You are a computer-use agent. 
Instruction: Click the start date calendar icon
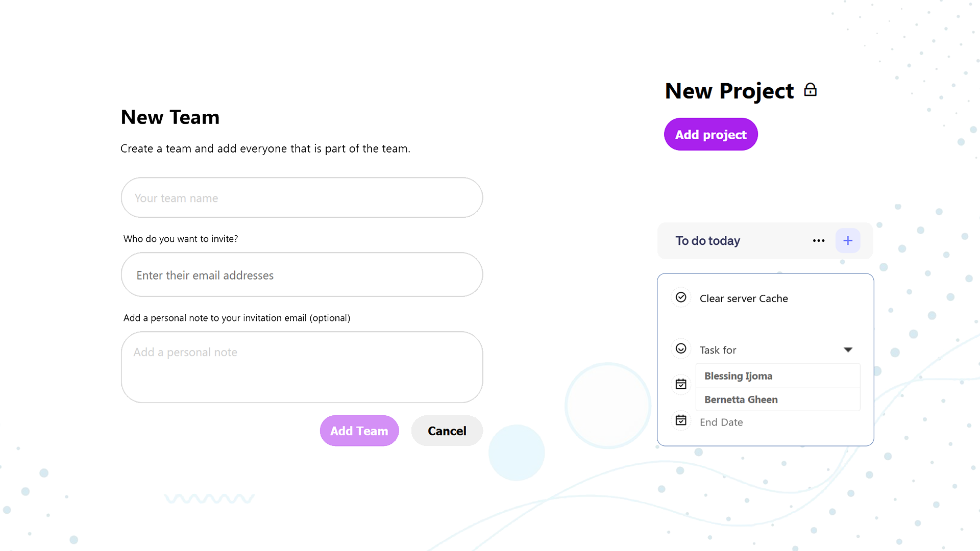[x=681, y=384]
